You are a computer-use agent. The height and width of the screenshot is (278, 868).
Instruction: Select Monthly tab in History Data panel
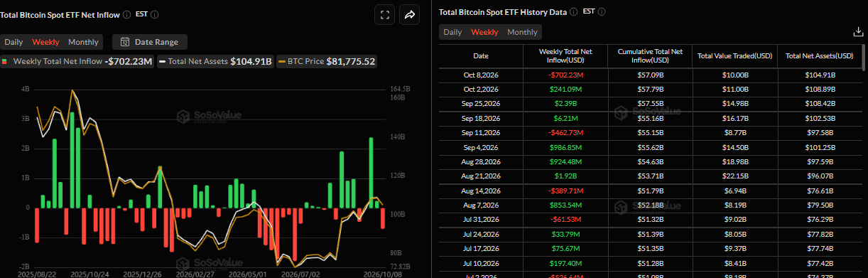tap(522, 32)
